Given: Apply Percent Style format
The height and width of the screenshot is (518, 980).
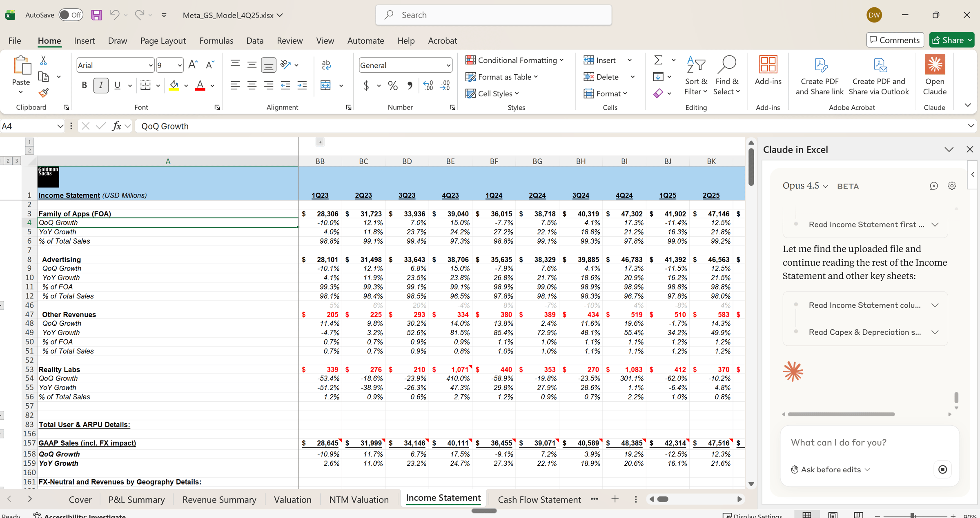Looking at the screenshot, I should point(393,85).
